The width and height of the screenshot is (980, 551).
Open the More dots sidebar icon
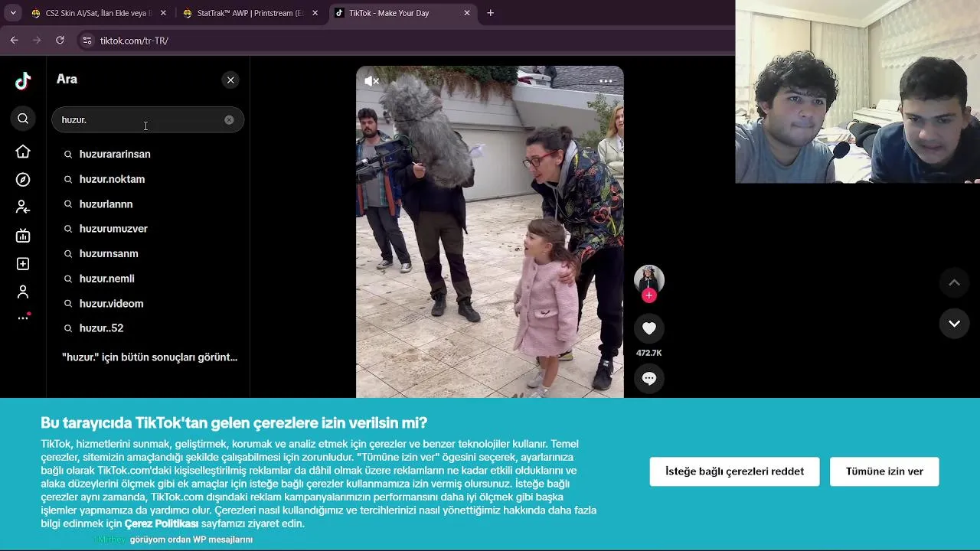click(23, 318)
